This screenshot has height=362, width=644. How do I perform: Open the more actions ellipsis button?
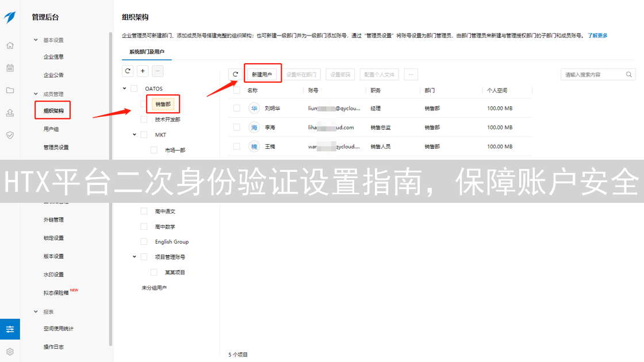411,74
